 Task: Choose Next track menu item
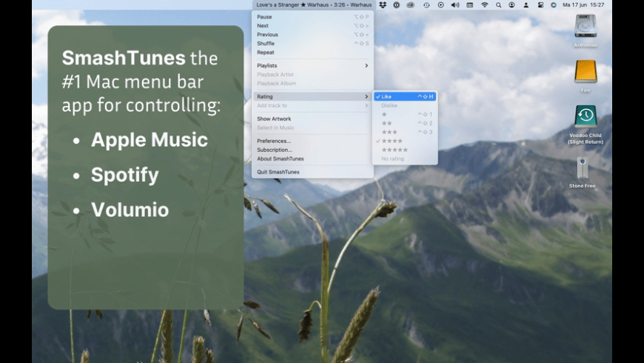tap(312, 25)
